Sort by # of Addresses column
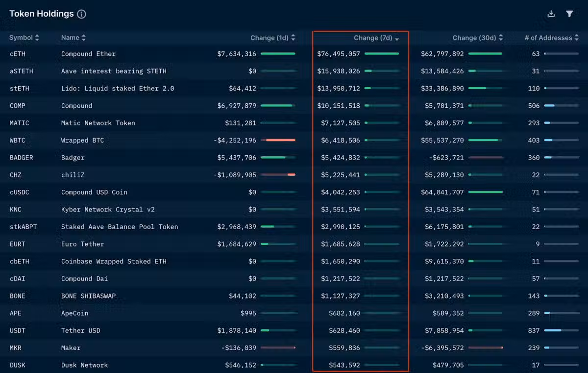This screenshot has height=373, width=588. click(x=577, y=38)
